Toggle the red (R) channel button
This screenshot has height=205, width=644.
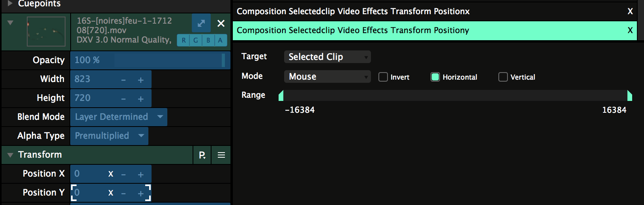click(183, 40)
